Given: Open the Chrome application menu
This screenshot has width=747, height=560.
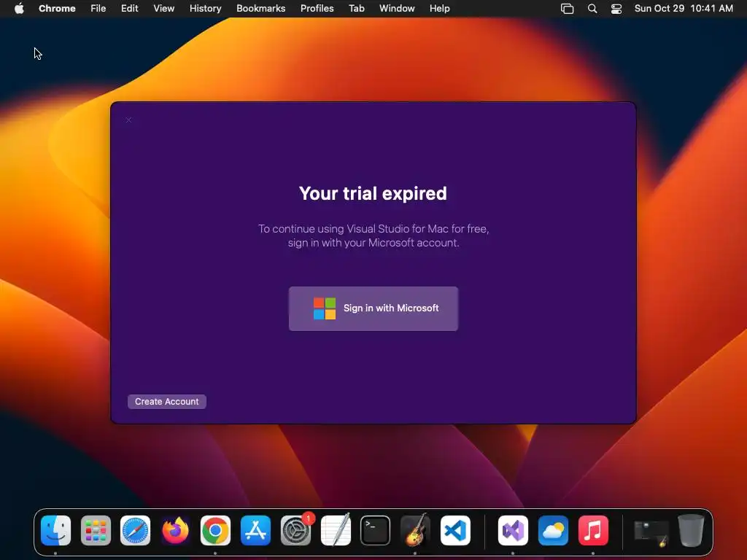Looking at the screenshot, I should [x=57, y=8].
